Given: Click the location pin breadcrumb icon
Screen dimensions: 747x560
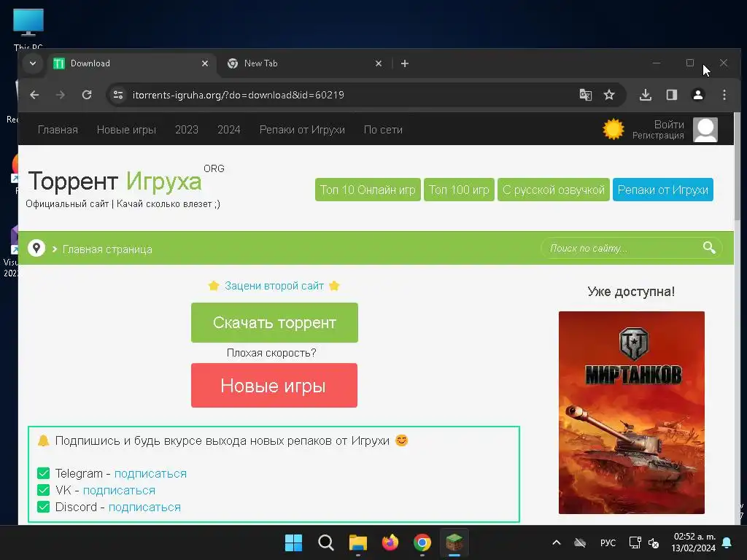Looking at the screenshot, I should 36,248.
